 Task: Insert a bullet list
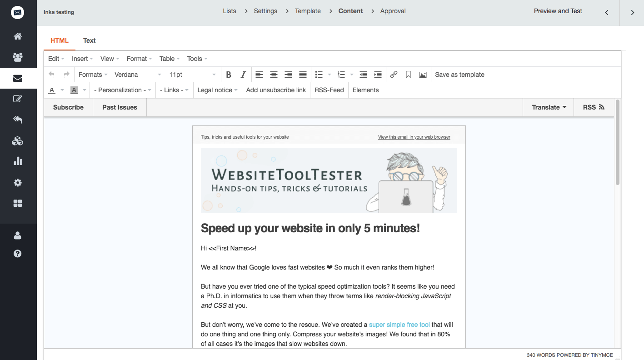[x=319, y=75]
